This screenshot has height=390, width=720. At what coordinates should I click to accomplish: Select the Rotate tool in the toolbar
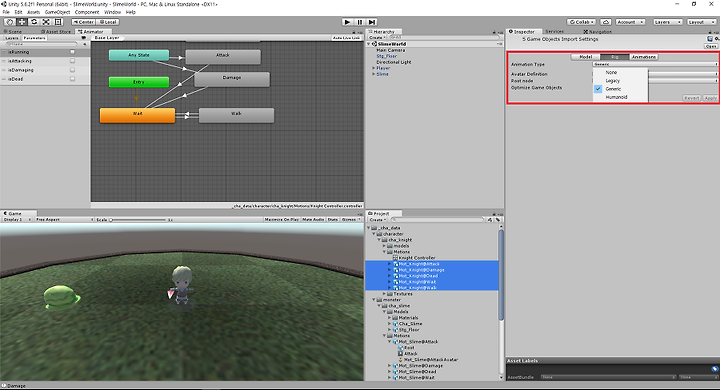[34, 22]
